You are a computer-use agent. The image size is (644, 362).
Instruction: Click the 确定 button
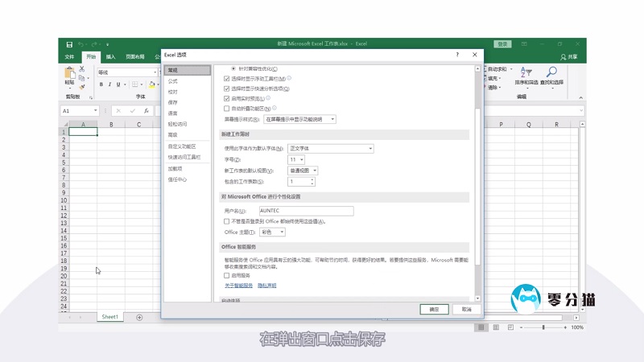click(x=434, y=309)
